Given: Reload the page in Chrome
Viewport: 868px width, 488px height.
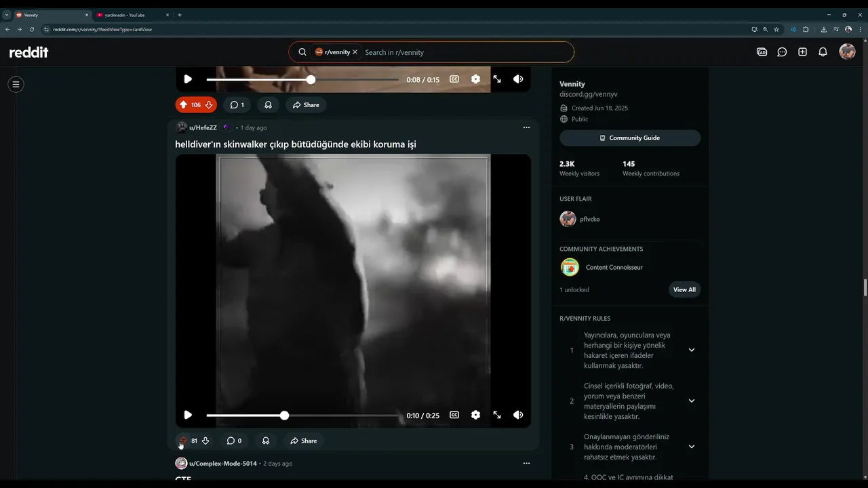Looking at the screenshot, I should pyautogui.click(x=31, y=29).
